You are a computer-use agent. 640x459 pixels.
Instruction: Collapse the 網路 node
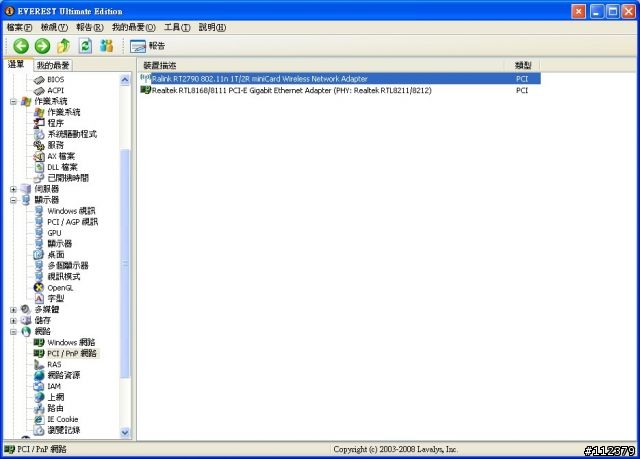(13, 332)
